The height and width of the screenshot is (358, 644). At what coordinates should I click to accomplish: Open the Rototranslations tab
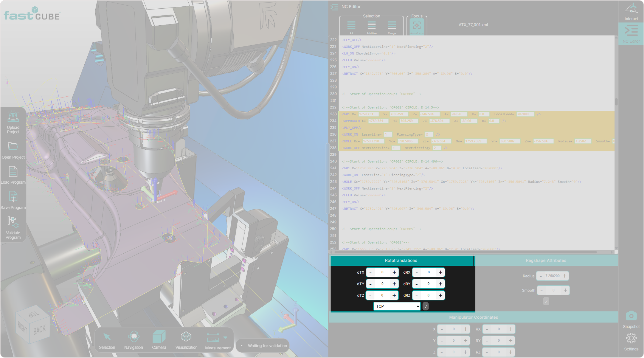(x=401, y=261)
